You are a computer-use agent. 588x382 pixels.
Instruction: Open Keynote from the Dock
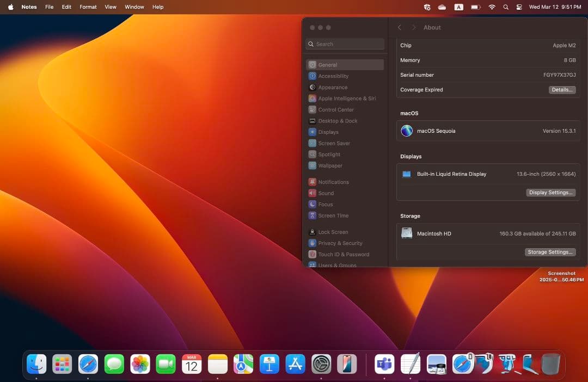tap(269, 364)
